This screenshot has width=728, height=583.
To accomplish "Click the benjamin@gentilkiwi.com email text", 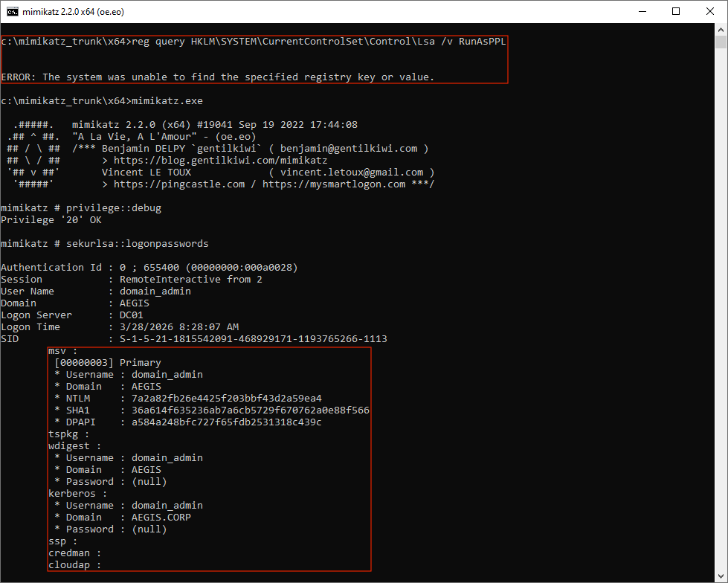I will (349, 149).
